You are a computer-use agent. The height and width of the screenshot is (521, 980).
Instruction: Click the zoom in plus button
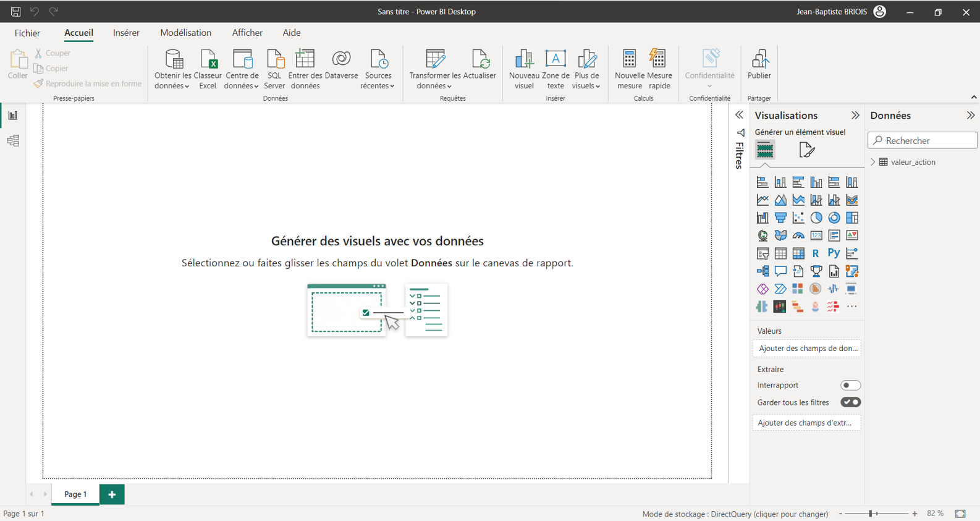915,514
